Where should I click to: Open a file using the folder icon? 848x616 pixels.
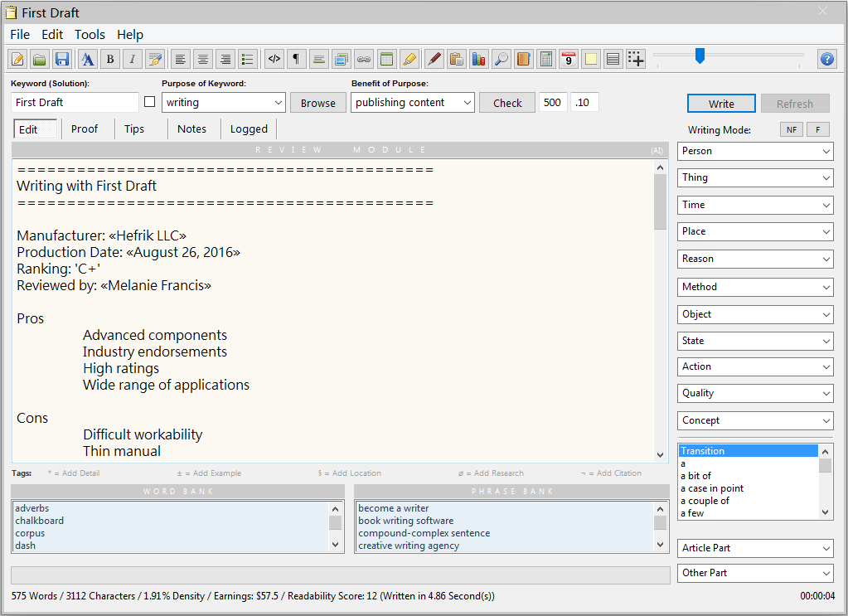(x=40, y=59)
